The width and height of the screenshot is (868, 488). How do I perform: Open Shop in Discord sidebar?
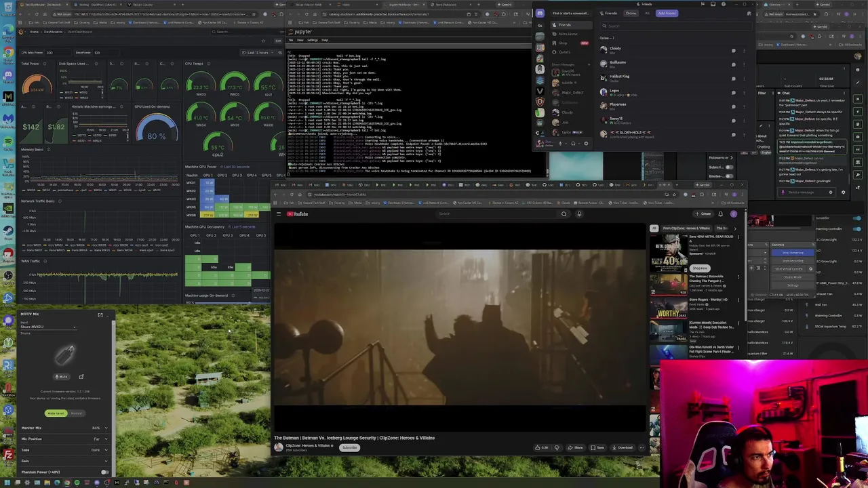point(571,43)
